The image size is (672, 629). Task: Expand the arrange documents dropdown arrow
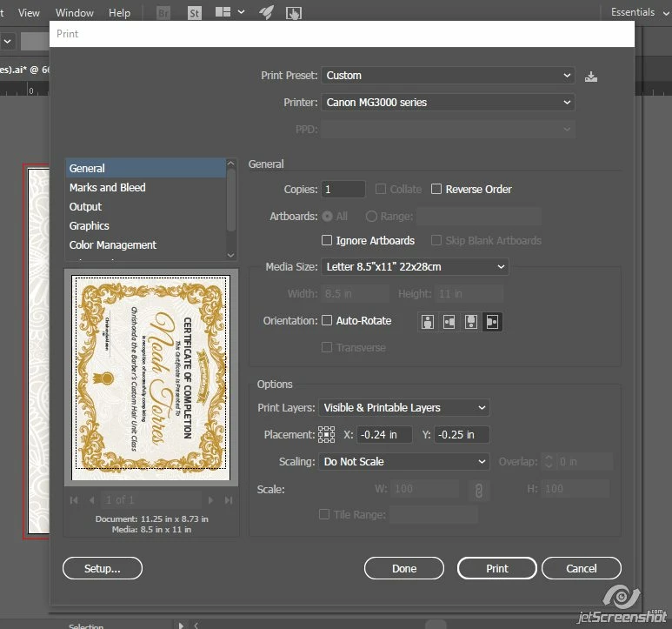(x=242, y=12)
